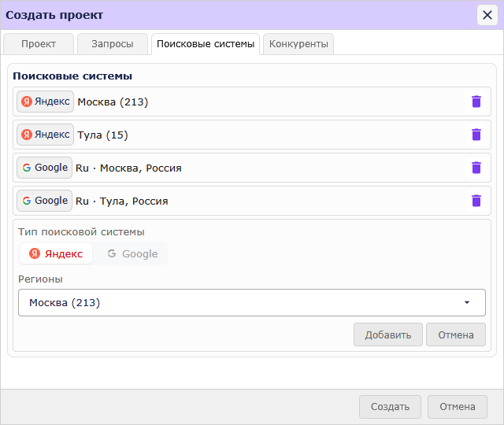Screen dimensions: 504x425
Task: Remove the Google Москва, Россия entry
Action: coord(476,168)
